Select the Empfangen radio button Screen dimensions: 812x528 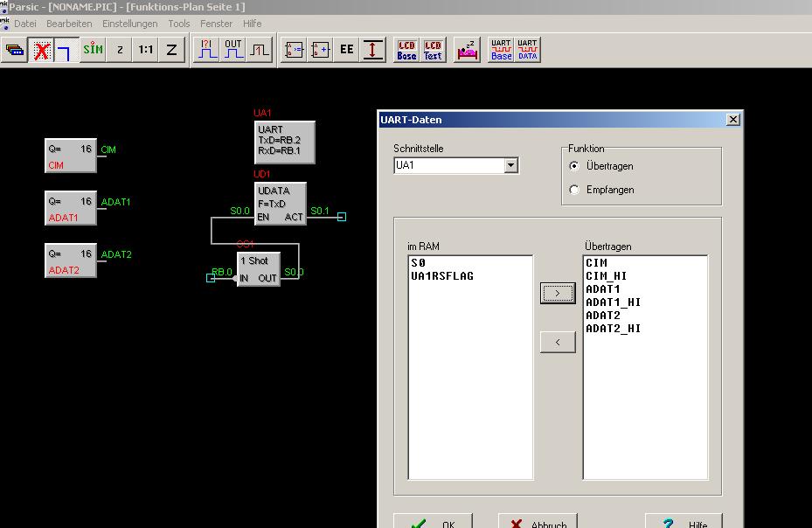[573, 190]
